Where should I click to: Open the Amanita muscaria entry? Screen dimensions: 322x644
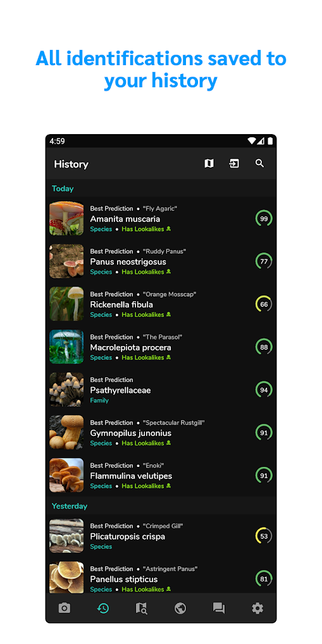(161, 218)
